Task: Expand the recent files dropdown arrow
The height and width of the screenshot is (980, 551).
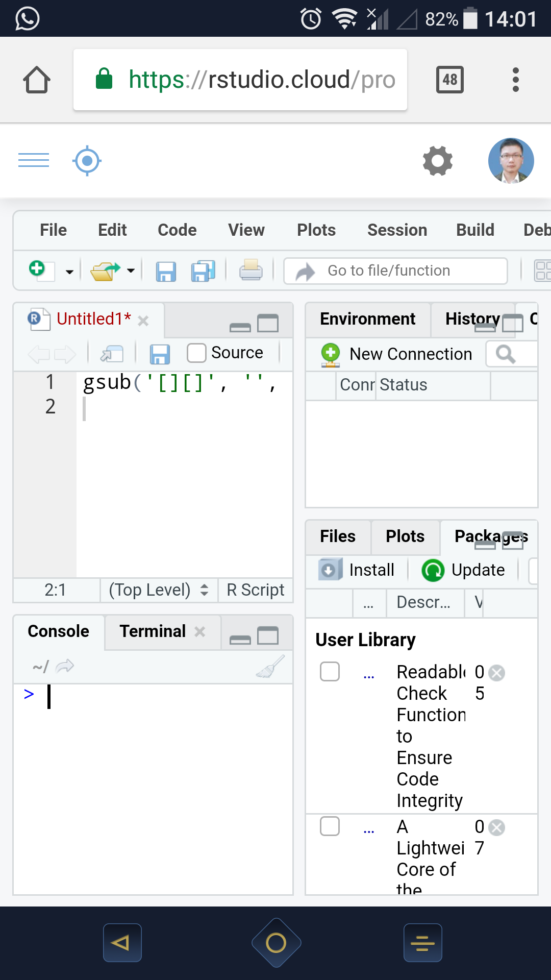Action: tap(131, 271)
